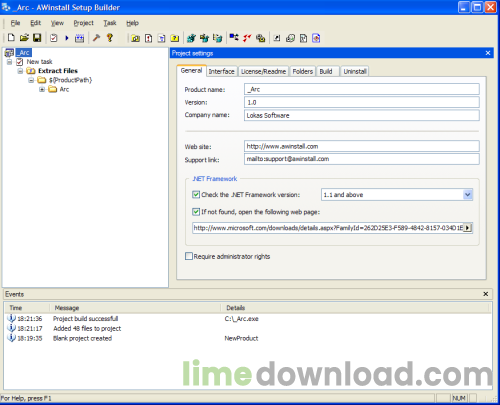
Task: Open the Task menu
Action: (x=110, y=23)
